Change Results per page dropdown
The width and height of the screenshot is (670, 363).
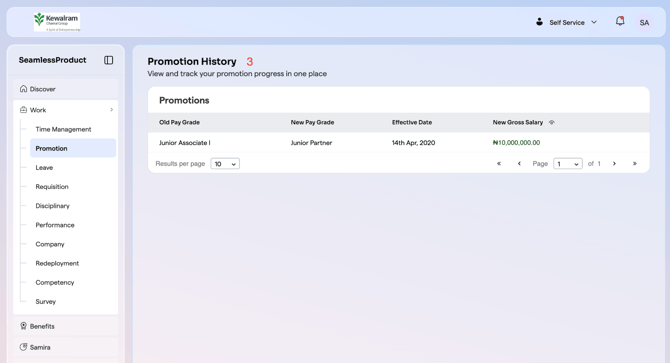[x=225, y=164]
